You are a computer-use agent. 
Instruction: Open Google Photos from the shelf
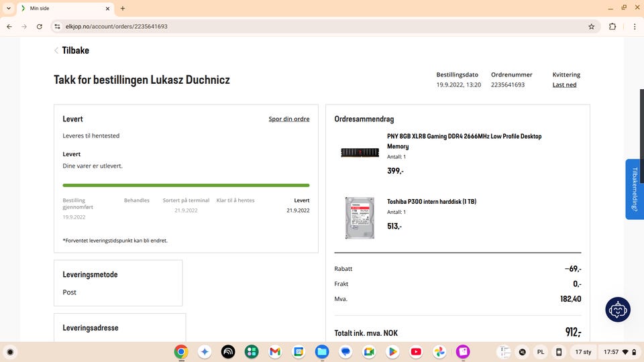[439, 352]
